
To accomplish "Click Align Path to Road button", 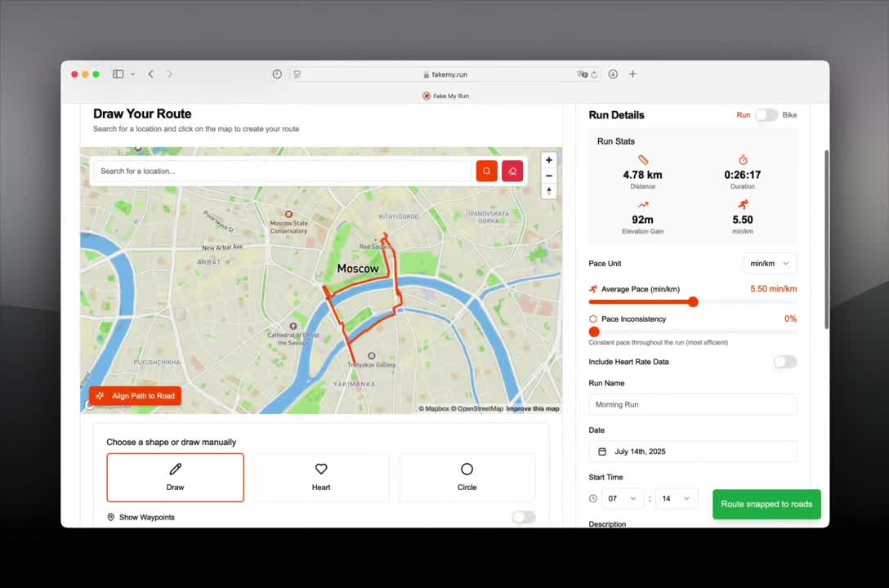I will 136,396.
